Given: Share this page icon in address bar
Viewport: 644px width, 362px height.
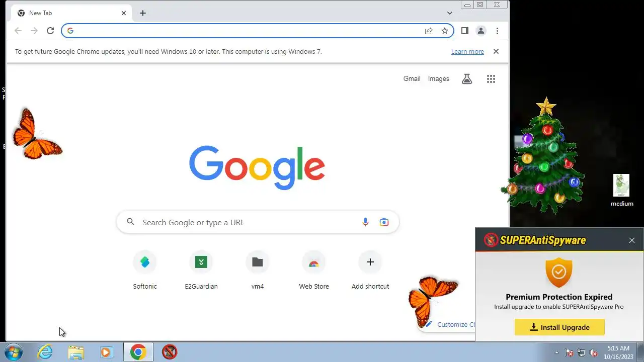Looking at the screenshot, I should pos(429,31).
